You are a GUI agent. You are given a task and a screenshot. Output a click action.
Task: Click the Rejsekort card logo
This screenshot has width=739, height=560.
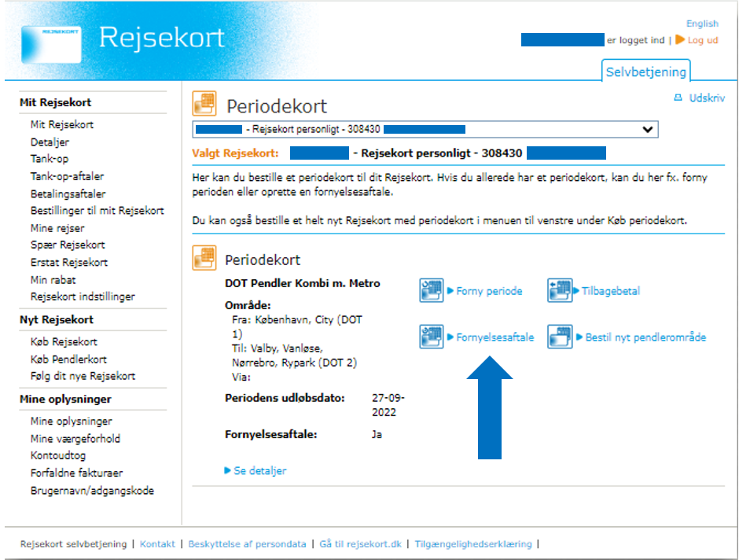[x=51, y=43]
